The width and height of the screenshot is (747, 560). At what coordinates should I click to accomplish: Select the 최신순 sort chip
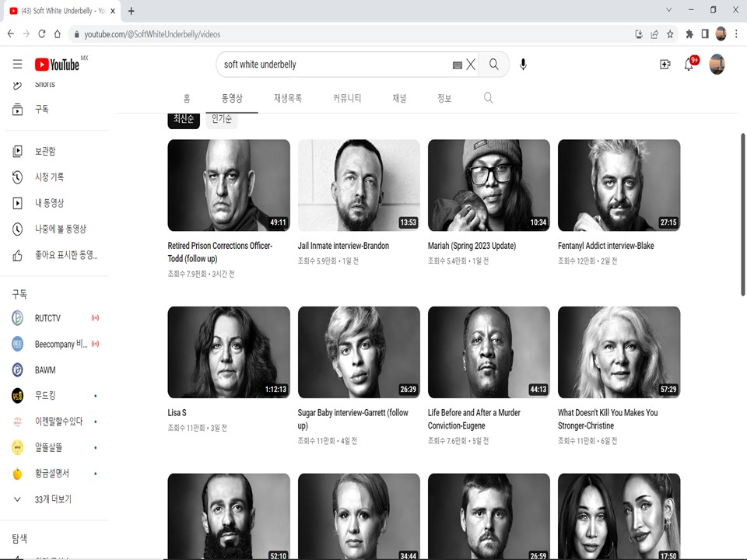pyautogui.click(x=184, y=119)
